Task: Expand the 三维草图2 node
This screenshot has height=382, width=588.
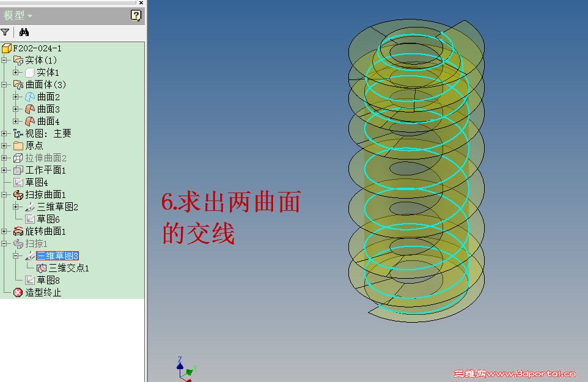Action: click(15, 207)
